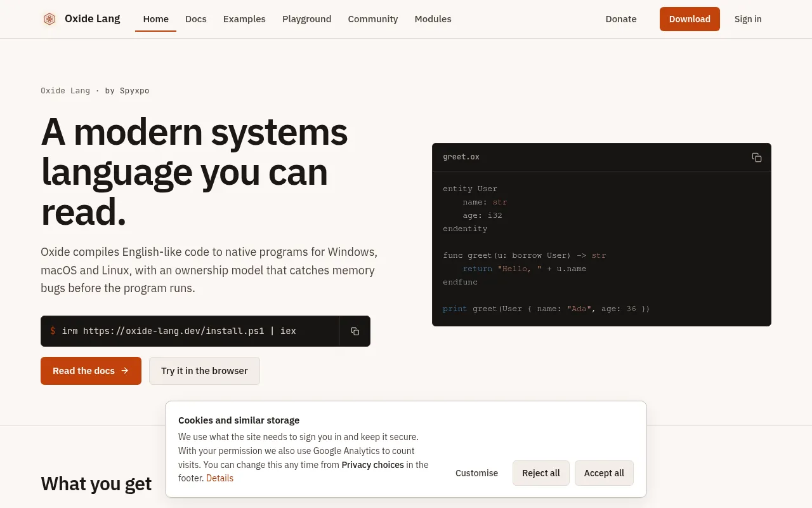Image resolution: width=812 pixels, height=508 pixels.
Task: Open the Modules nav item
Action: 433,19
